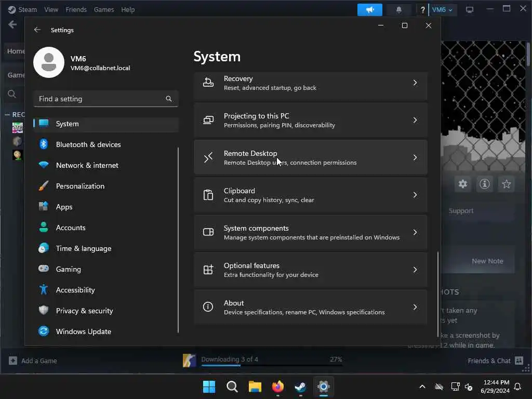Open the Windows notification bell
Viewport: 532px width, 399px height.
coord(518,387)
